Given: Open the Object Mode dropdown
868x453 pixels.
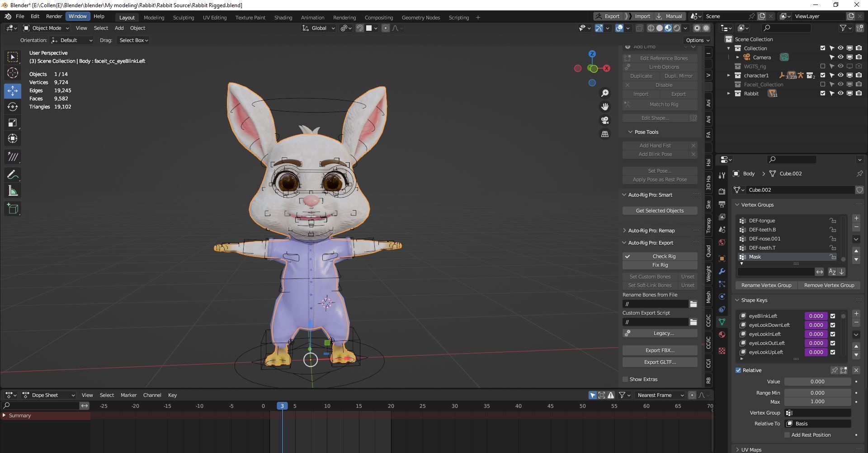Looking at the screenshot, I should [x=46, y=28].
